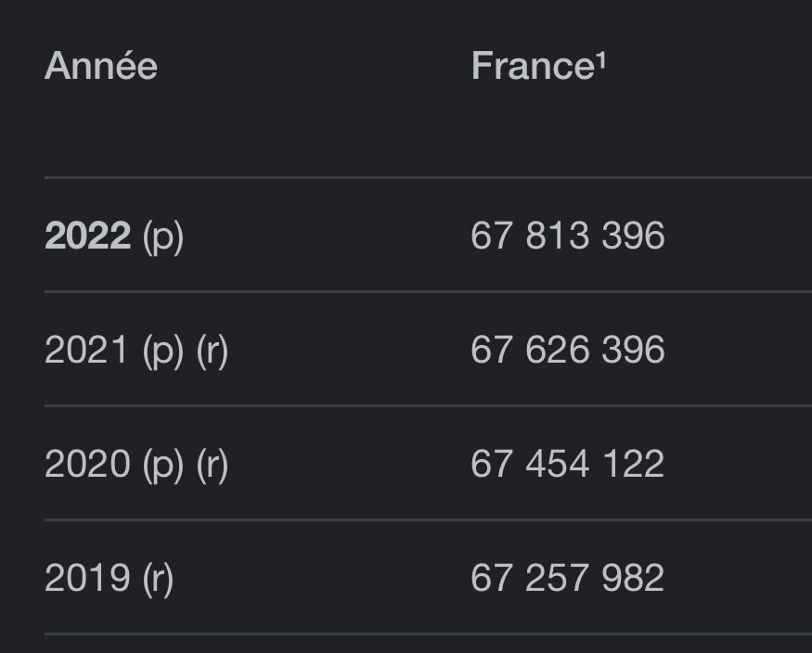Click the (p) marker in the 2020 row

tap(163, 465)
